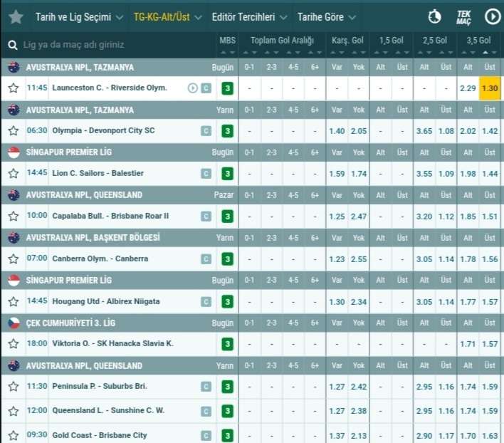This screenshot has width=504, height=443.
Task: Click MBS 3 badge on Hougang Utd row
Action: coord(228,301)
